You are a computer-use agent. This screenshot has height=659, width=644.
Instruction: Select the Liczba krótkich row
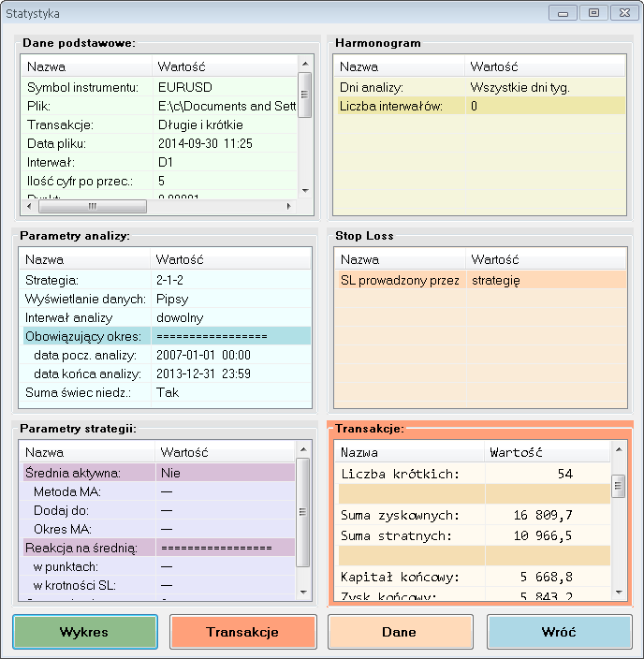tap(474, 474)
